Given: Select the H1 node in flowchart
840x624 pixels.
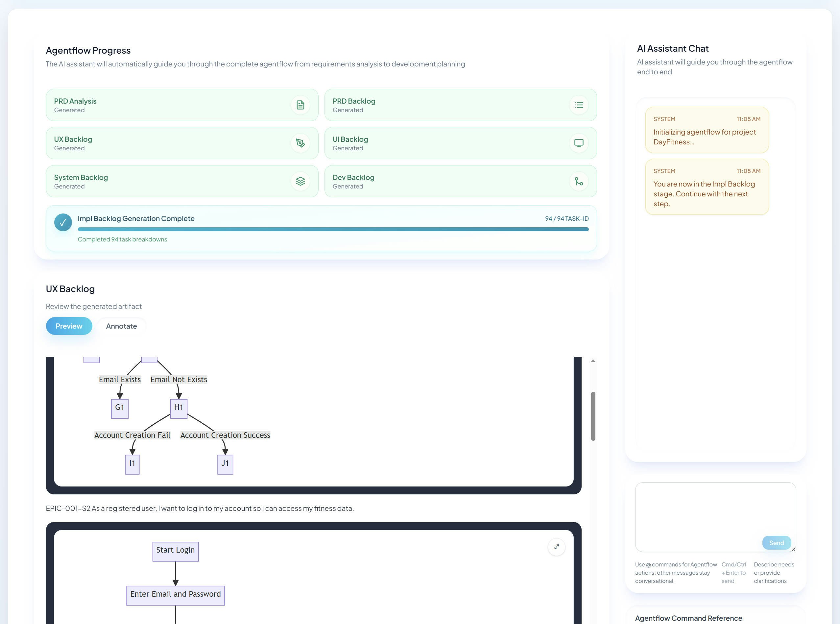Looking at the screenshot, I should (x=179, y=408).
